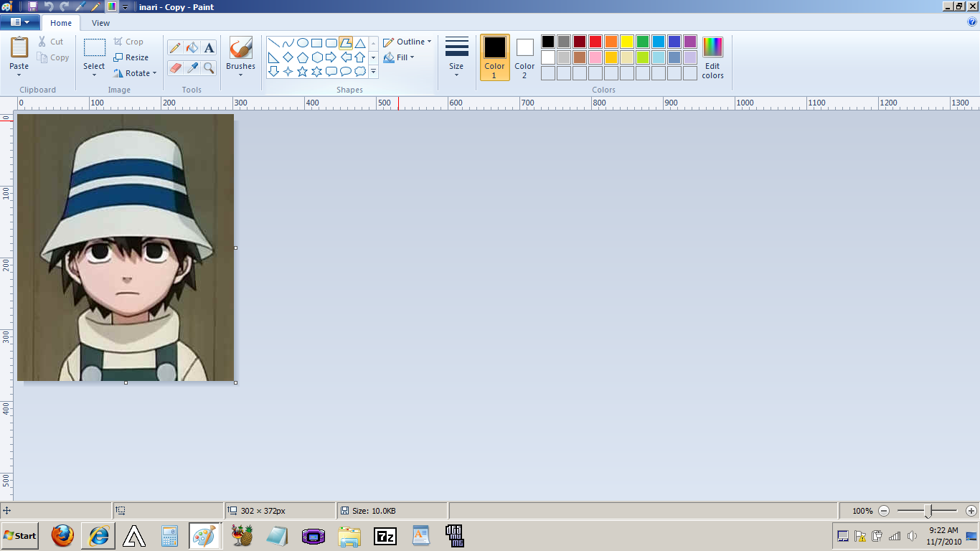This screenshot has width=980, height=551.
Task: Choose the Pentagon shape
Action: [302, 57]
